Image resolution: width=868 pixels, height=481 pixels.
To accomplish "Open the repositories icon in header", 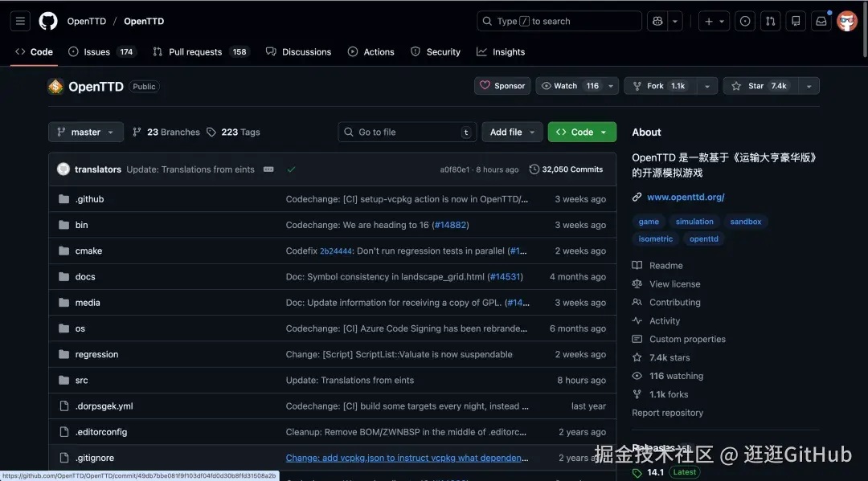I will [x=796, y=21].
